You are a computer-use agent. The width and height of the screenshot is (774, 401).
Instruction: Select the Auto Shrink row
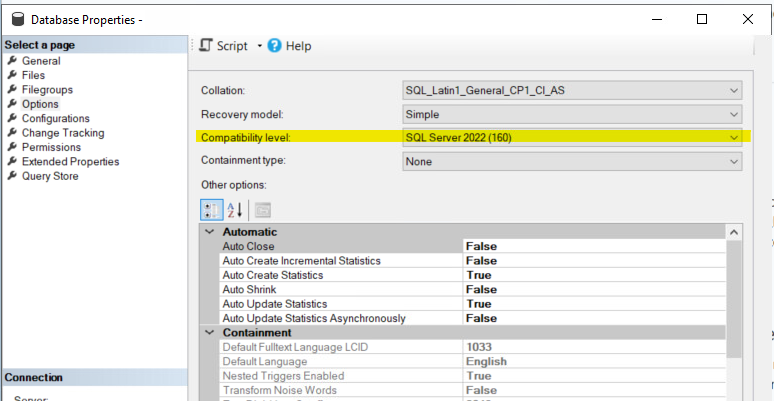coord(472,289)
